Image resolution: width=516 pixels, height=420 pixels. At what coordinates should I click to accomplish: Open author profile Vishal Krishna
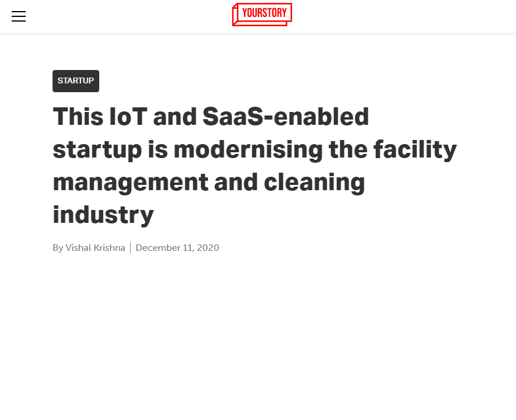[x=96, y=247]
